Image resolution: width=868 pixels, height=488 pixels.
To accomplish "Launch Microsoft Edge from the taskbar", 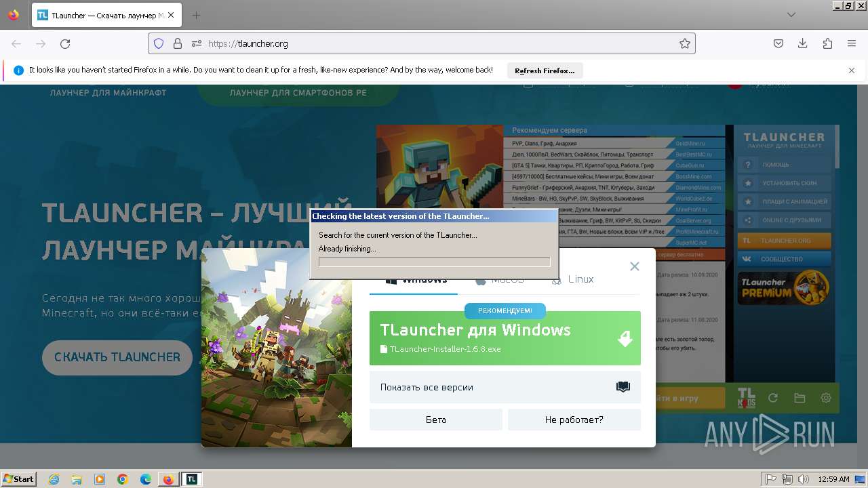I will (146, 479).
